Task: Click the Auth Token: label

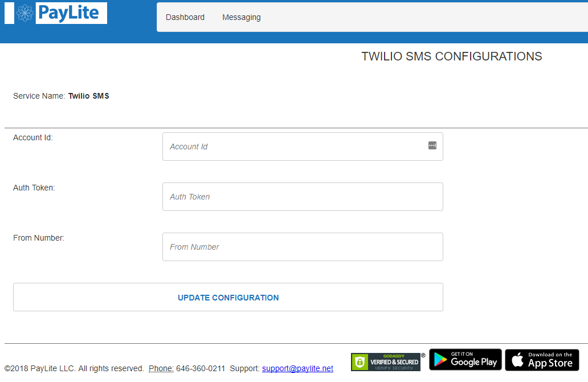Action: [34, 188]
